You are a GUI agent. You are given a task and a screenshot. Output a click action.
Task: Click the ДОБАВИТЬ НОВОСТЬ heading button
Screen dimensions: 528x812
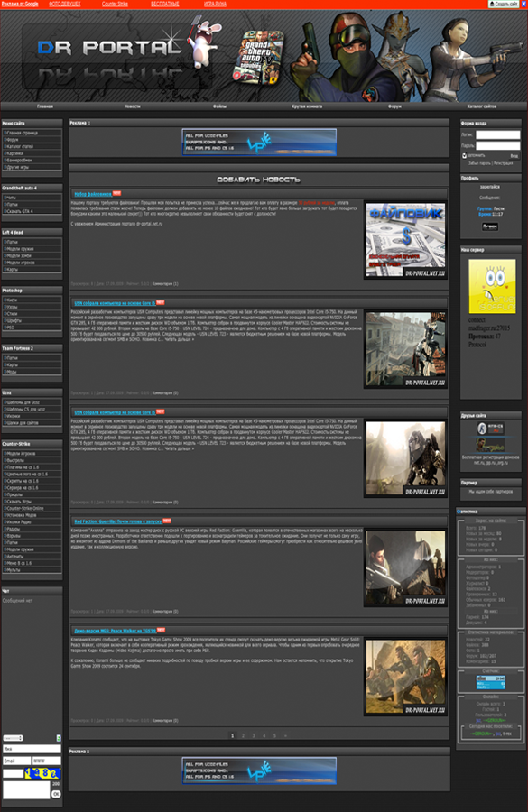[x=258, y=180]
